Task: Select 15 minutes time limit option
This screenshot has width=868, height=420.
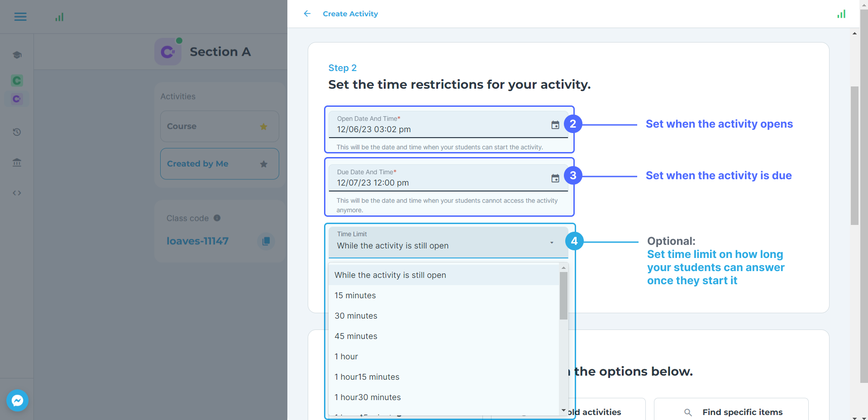Action: pos(355,296)
